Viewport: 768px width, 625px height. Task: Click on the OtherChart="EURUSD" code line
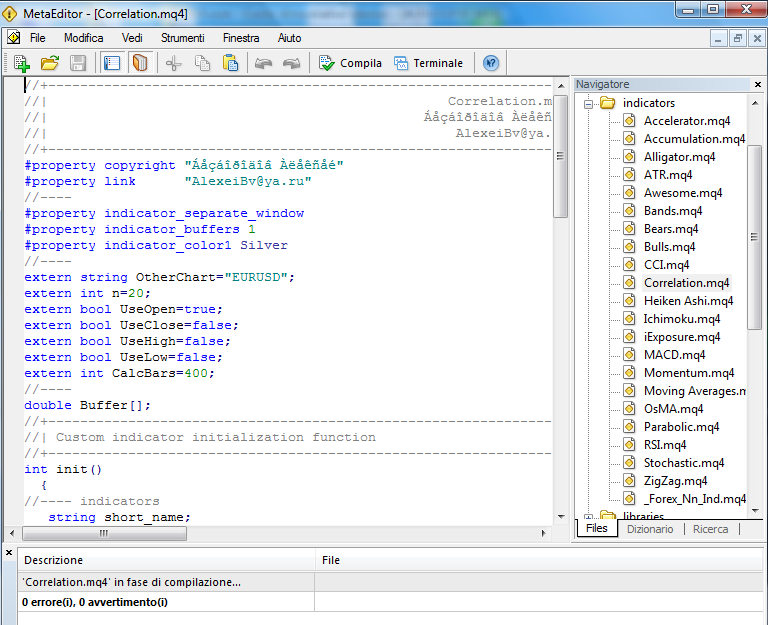pos(160,278)
